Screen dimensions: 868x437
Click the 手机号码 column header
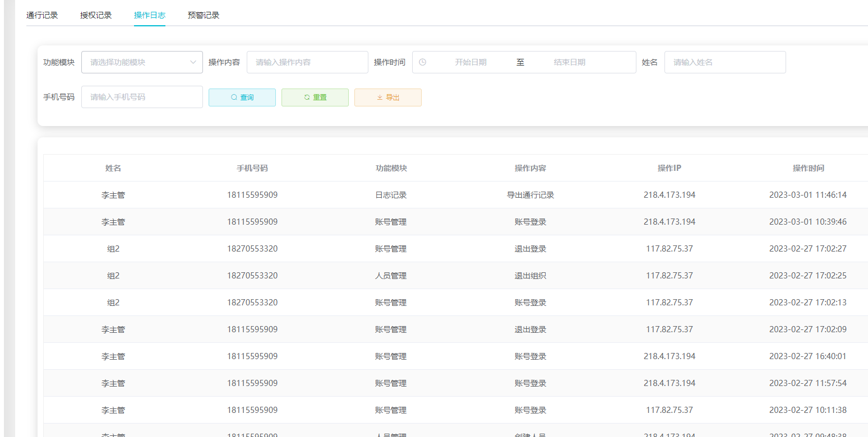click(x=252, y=168)
